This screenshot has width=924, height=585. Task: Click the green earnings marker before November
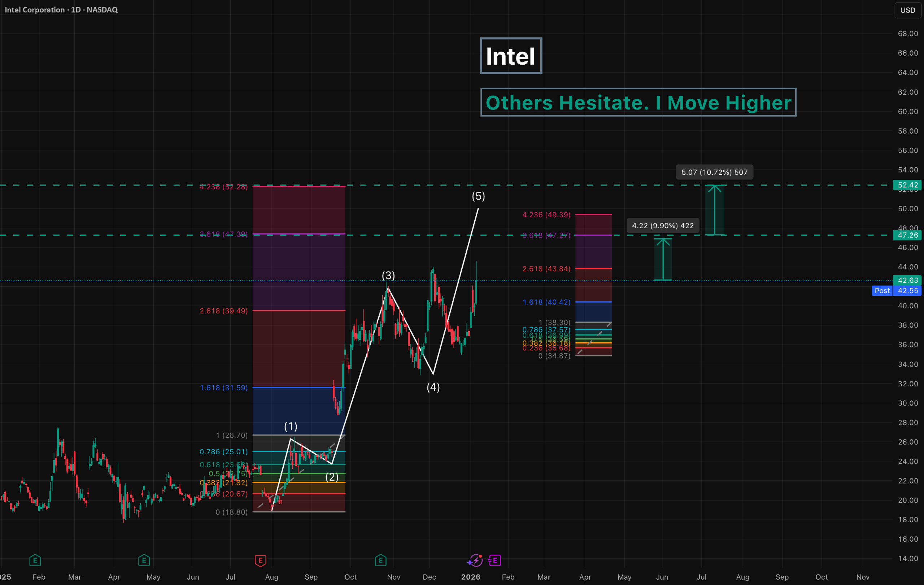380,560
